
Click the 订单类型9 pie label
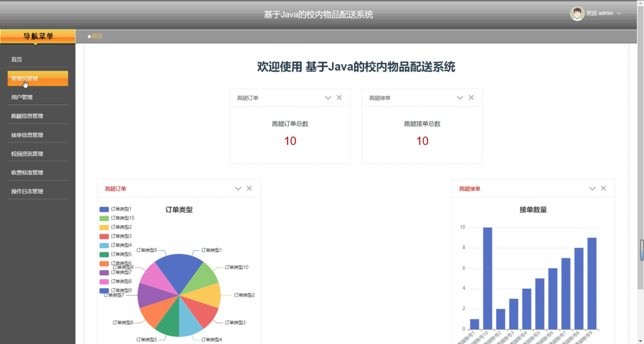(x=147, y=250)
